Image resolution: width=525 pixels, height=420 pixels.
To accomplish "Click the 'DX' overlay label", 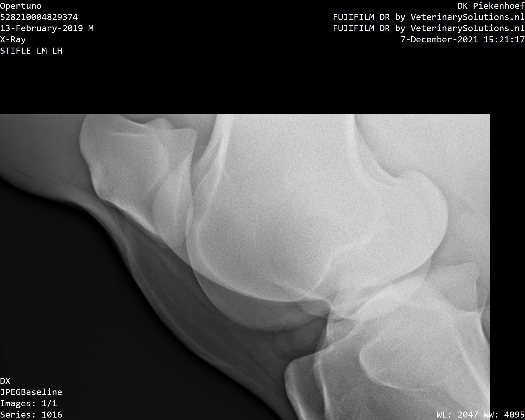I will (x=5, y=381).
